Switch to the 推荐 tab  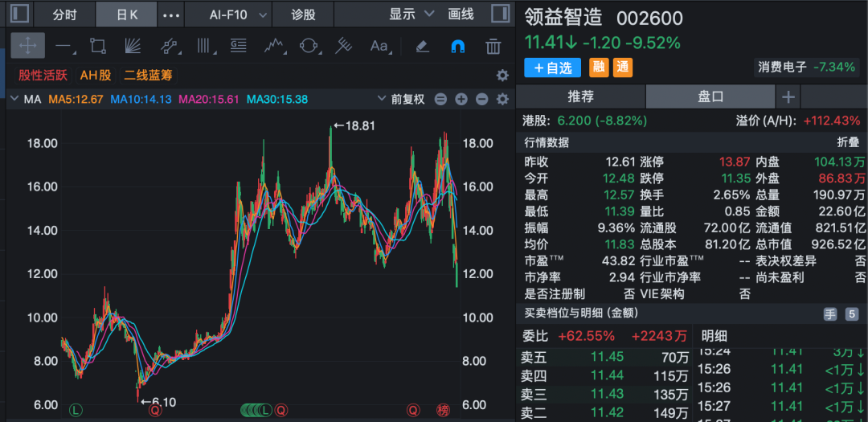point(581,97)
